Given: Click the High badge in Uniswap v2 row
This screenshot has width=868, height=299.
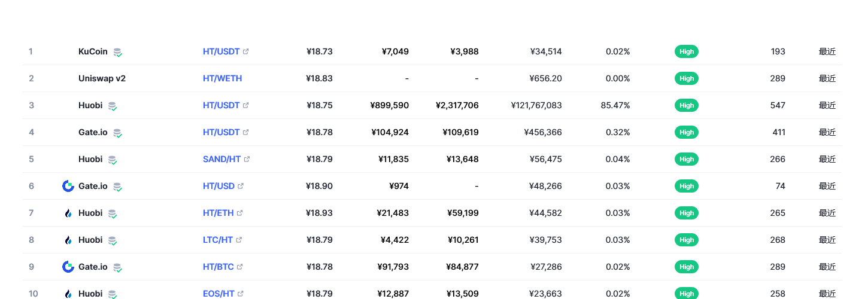Looking at the screenshot, I should coord(687,78).
